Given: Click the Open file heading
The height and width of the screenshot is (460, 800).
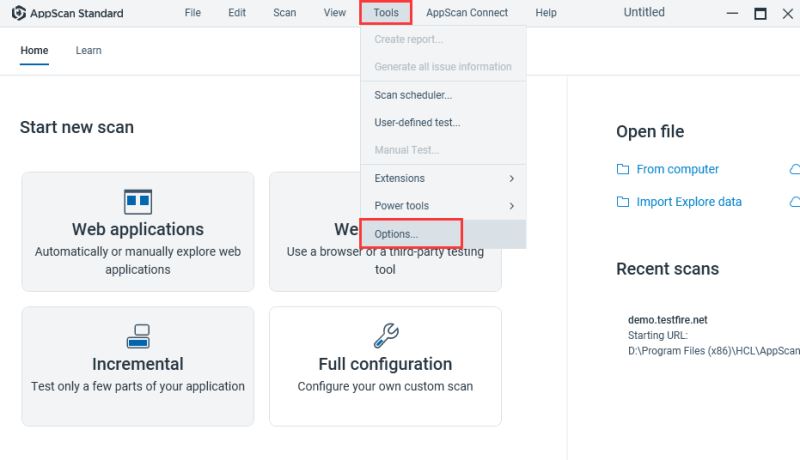Looking at the screenshot, I should 650,132.
